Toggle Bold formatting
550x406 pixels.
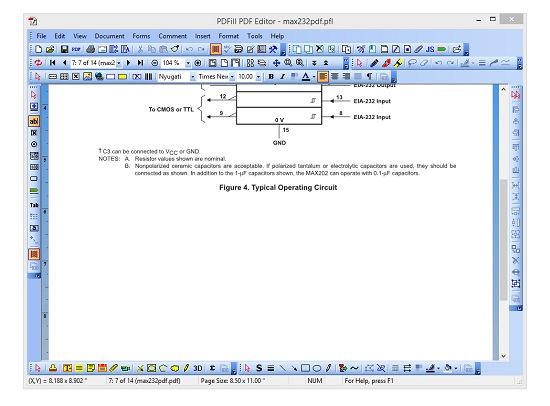tap(271, 76)
